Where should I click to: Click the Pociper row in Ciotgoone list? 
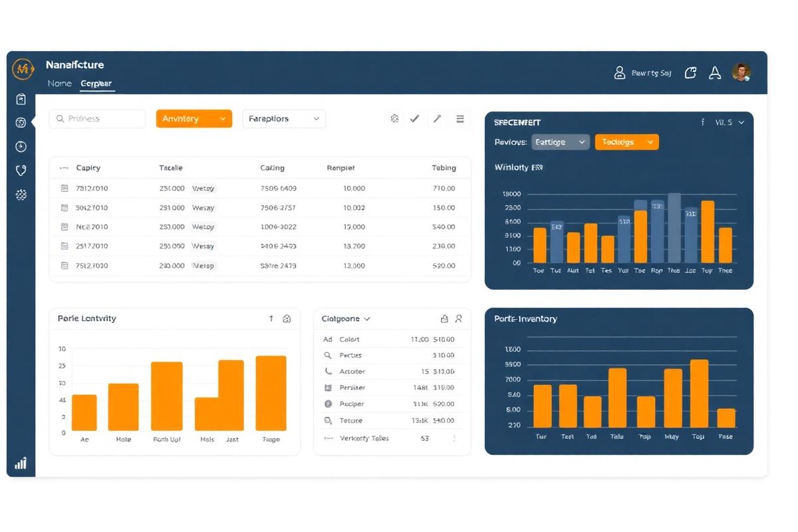pyautogui.click(x=392, y=404)
